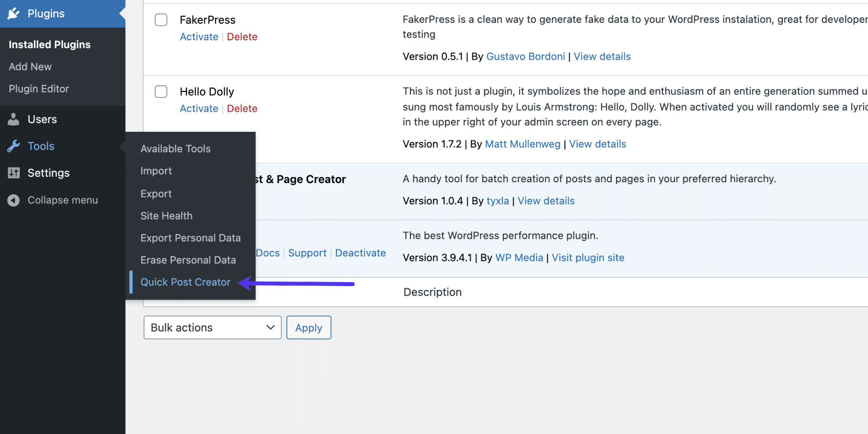Select Add New under Plugins
Screen dimensions: 868x434
[x=30, y=67]
